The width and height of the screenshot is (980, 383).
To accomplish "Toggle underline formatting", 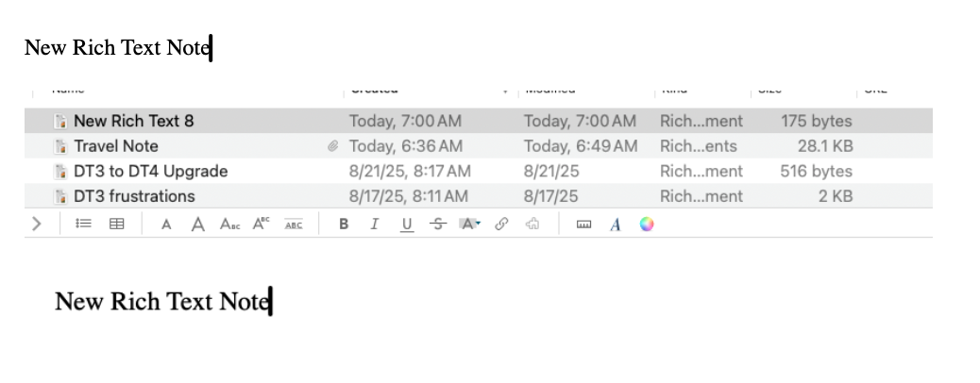I will click(x=407, y=225).
